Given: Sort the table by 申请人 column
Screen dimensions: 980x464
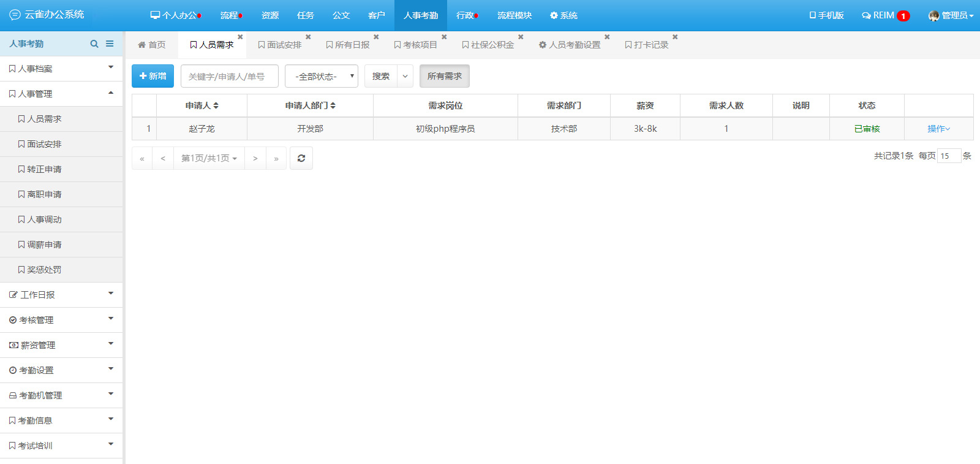Looking at the screenshot, I should tap(202, 105).
